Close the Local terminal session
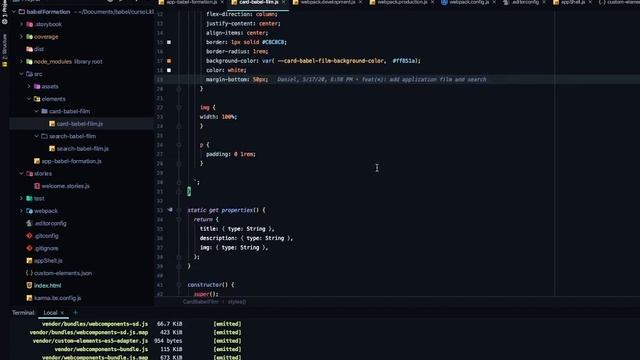The image size is (640, 360). click(x=62, y=313)
